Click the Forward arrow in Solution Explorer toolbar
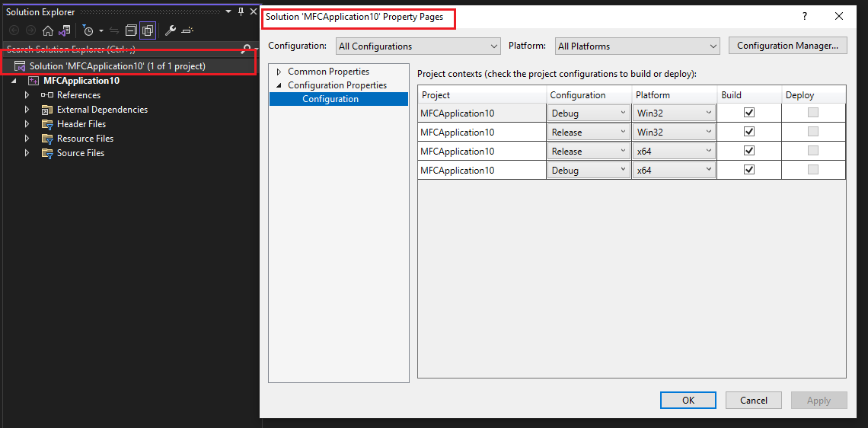This screenshot has width=868, height=428. click(30, 30)
